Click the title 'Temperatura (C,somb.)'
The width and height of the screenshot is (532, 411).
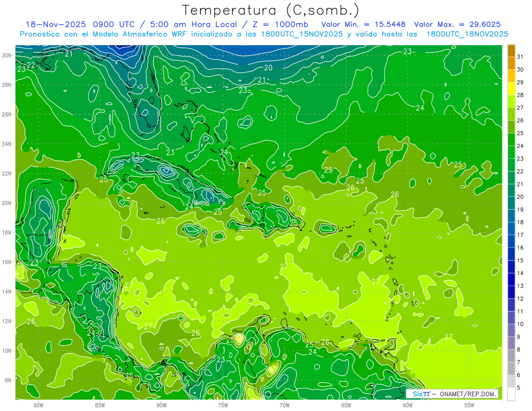[x=270, y=10]
